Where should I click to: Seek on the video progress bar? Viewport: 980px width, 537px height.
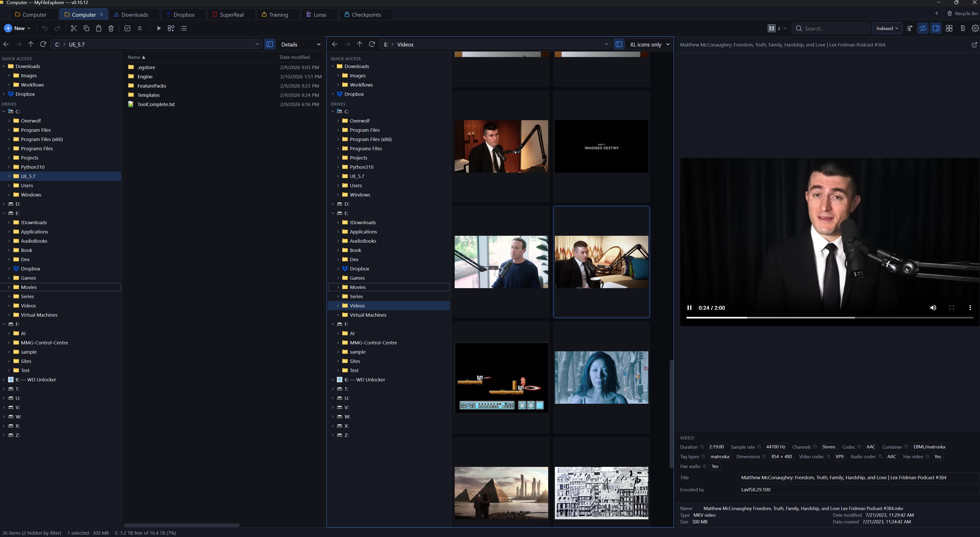[829, 318]
